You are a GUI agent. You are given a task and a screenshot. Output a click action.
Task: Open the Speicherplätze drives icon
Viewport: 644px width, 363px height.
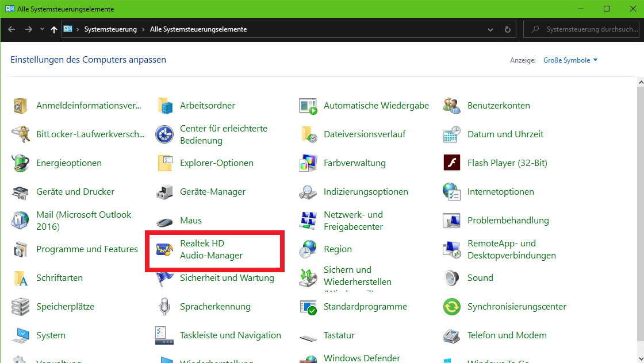click(20, 307)
